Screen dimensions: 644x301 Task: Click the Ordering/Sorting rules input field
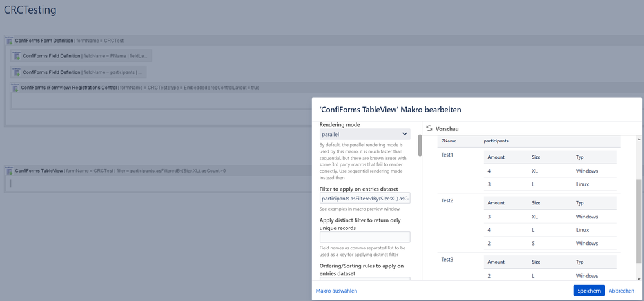point(365,279)
